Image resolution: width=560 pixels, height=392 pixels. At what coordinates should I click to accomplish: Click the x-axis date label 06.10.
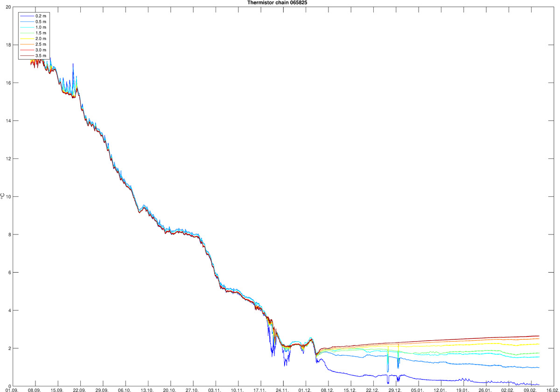point(125,390)
